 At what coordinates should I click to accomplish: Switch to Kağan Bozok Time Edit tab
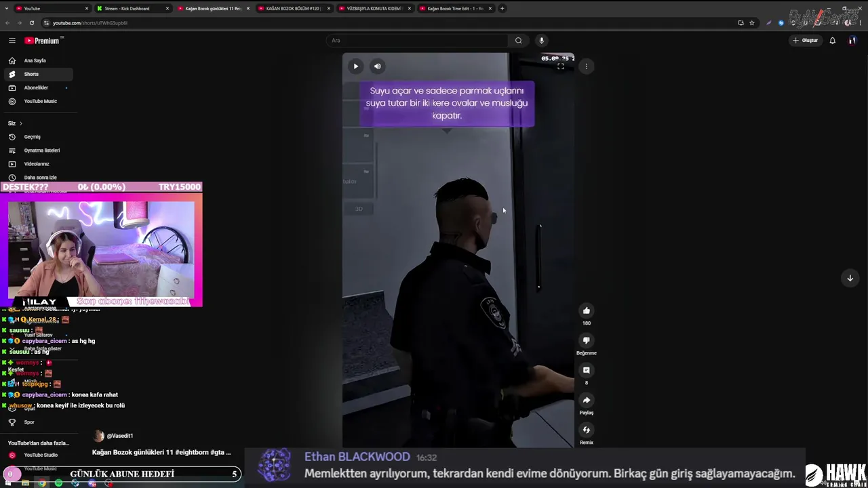coord(454,9)
